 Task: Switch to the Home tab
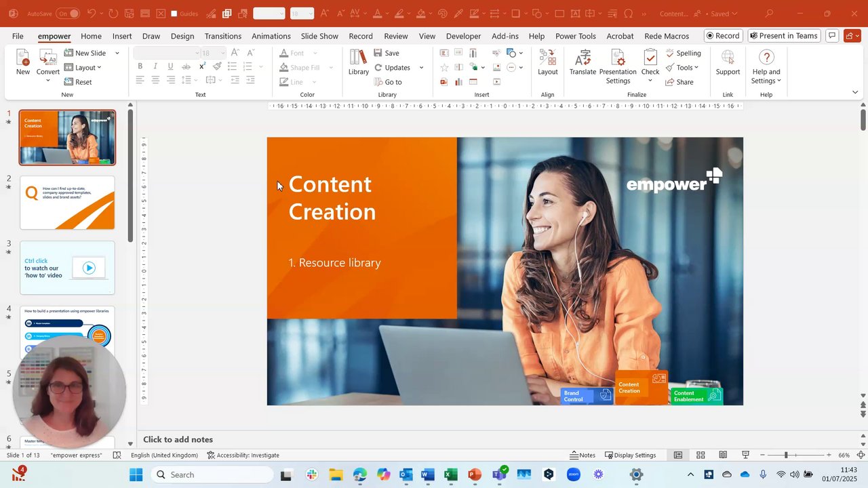91,36
